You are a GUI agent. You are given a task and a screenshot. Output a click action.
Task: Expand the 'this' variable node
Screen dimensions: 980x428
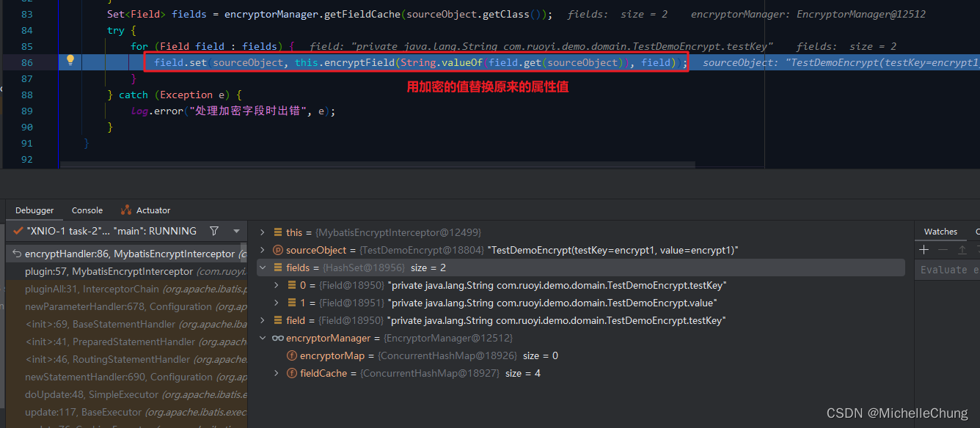[263, 232]
